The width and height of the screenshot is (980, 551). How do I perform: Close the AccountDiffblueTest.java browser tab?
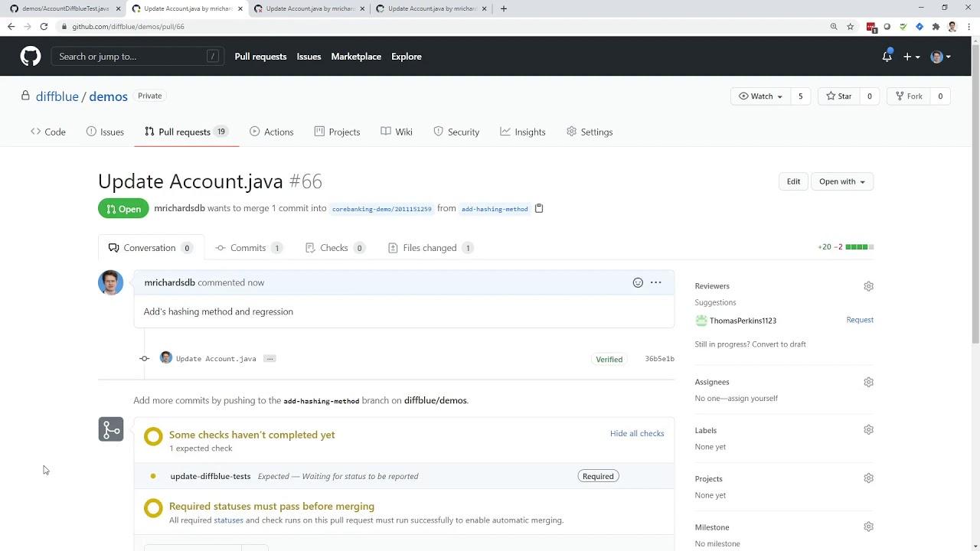[118, 8]
